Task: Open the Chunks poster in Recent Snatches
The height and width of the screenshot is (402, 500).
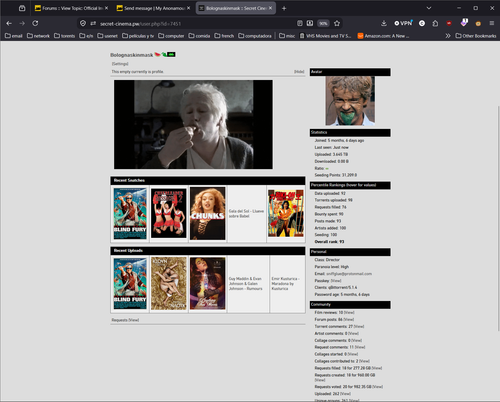Action: pos(207,214)
